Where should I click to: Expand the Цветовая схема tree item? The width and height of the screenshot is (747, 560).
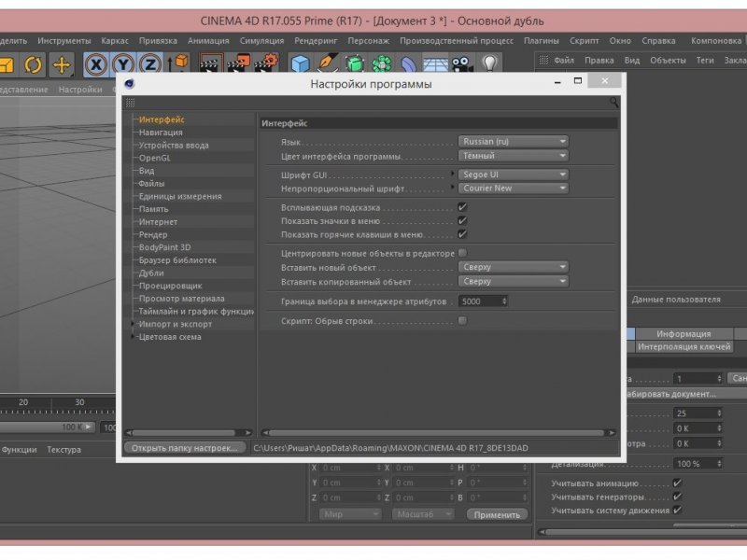click(x=133, y=337)
